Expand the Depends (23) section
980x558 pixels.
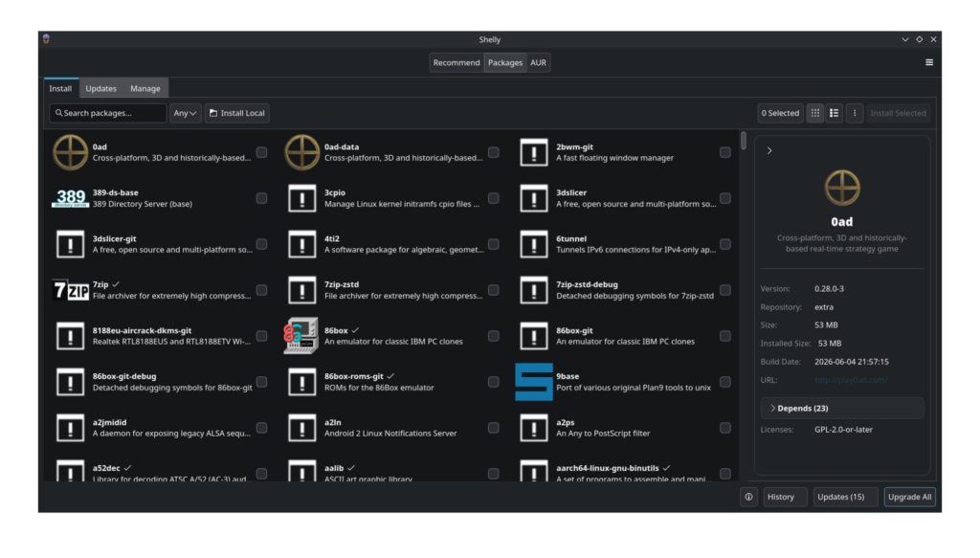click(842, 408)
